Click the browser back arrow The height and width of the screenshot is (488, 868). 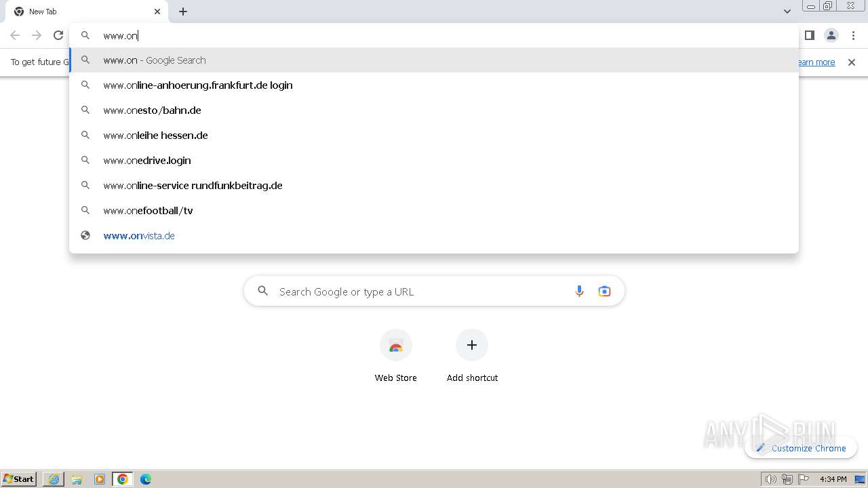coord(15,35)
